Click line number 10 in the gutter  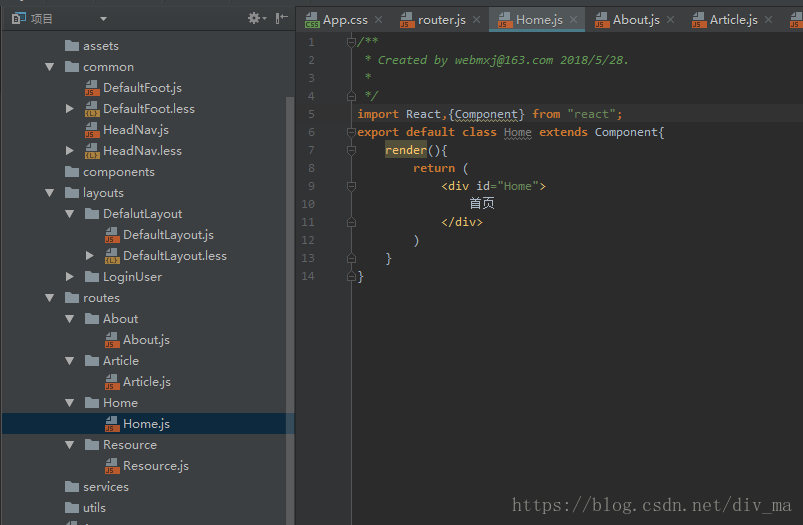pyautogui.click(x=308, y=204)
